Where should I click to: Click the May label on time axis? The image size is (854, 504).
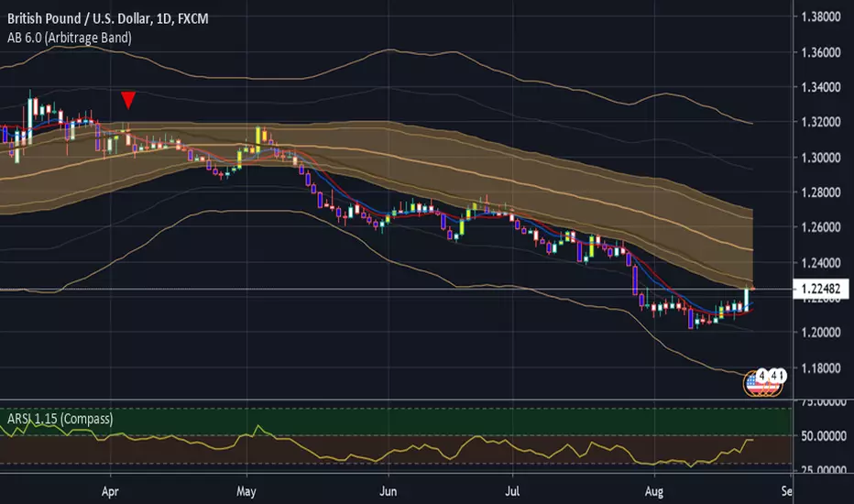pos(246,491)
